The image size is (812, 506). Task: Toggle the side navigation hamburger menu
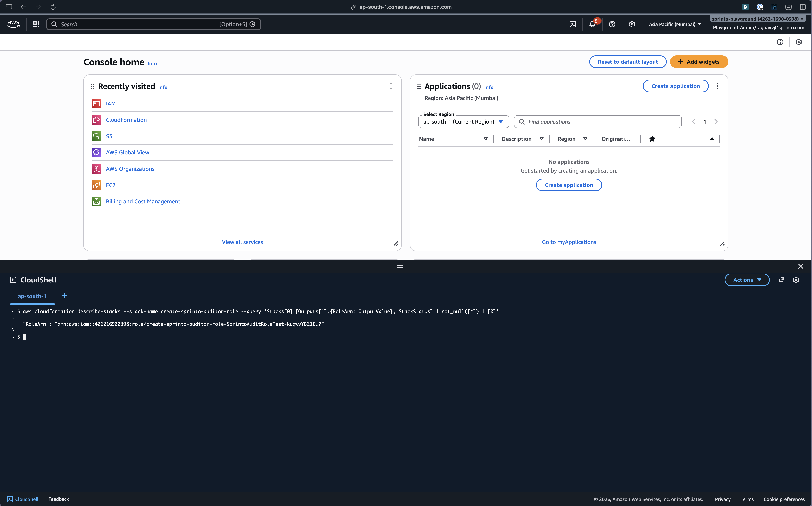point(13,42)
